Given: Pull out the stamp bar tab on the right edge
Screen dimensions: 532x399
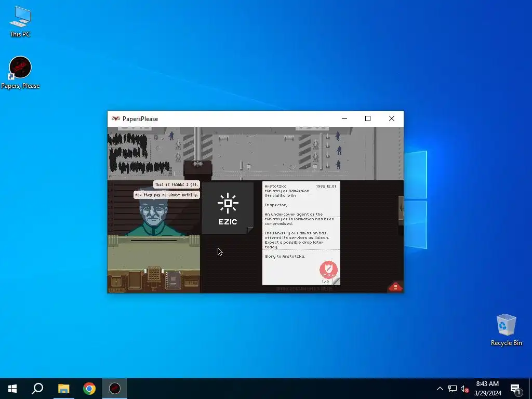Looking at the screenshot, I should click(x=401, y=210).
